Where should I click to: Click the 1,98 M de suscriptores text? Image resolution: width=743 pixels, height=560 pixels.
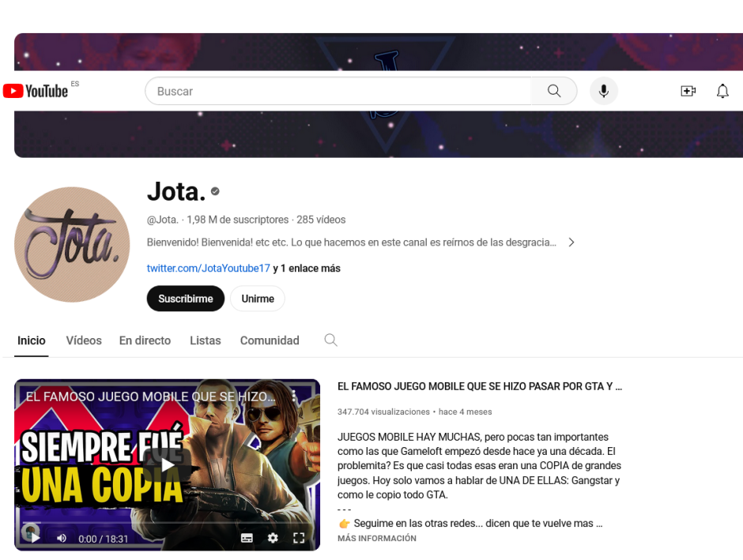(238, 220)
